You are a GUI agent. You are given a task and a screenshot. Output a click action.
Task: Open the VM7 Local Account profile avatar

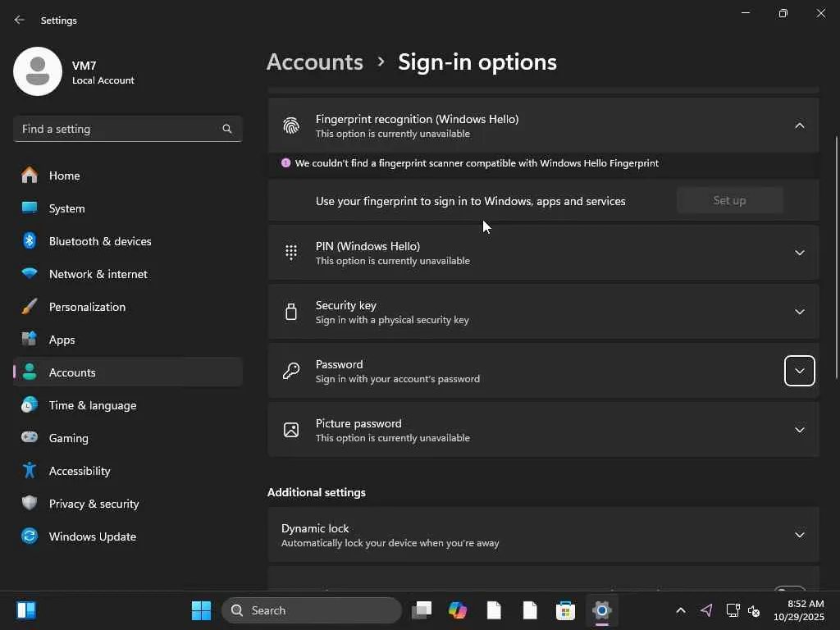[x=38, y=71]
